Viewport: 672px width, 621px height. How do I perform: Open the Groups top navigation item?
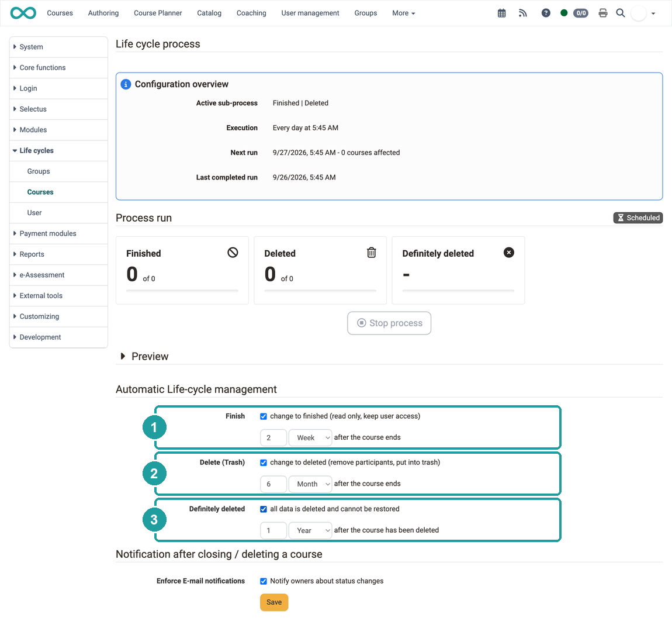(366, 13)
